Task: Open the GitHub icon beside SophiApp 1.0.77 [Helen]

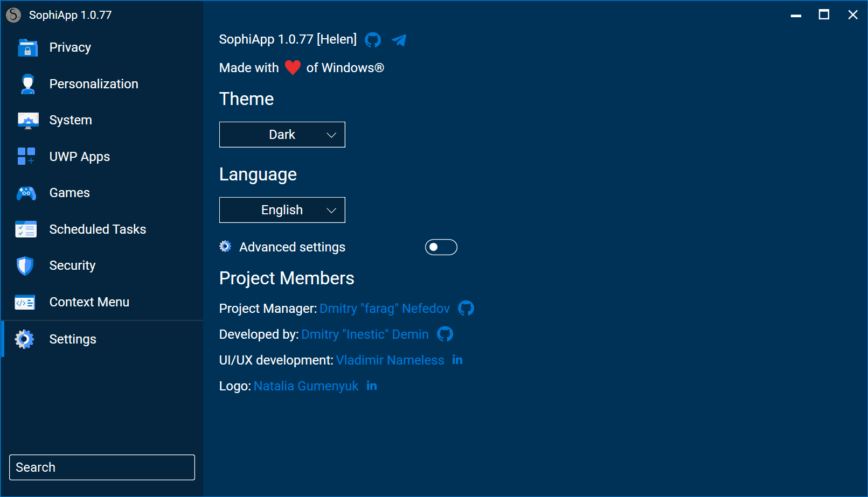Action: [373, 40]
